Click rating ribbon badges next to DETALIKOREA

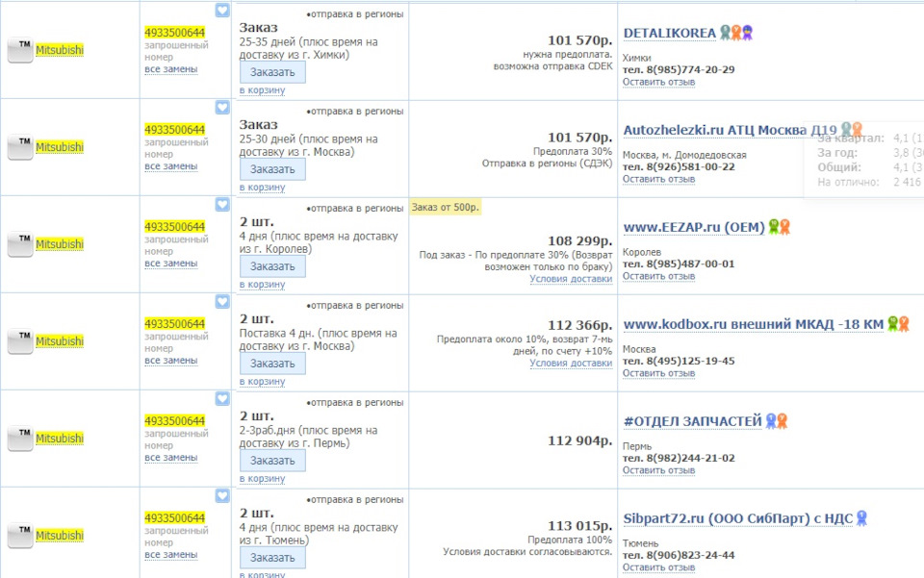click(x=736, y=33)
